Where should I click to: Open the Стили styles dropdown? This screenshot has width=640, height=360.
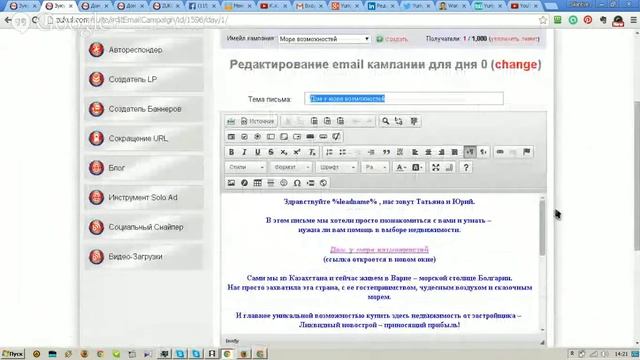pos(245,167)
